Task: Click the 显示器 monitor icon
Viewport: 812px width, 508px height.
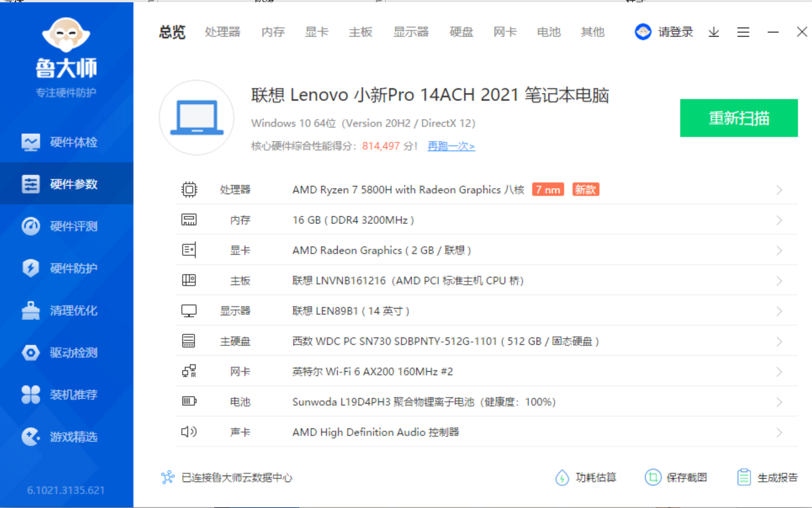Action: click(x=189, y=311)
